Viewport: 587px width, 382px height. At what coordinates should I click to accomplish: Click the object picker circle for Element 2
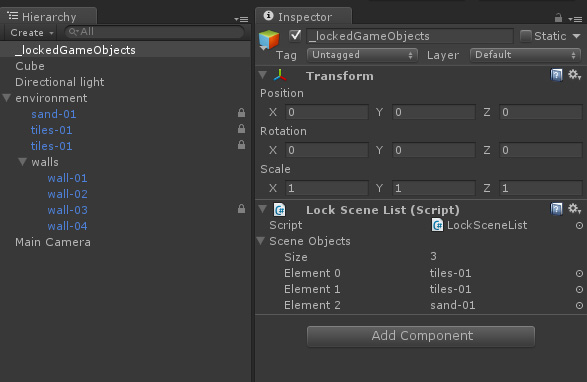pyautogui.click(x=579, y=306)
